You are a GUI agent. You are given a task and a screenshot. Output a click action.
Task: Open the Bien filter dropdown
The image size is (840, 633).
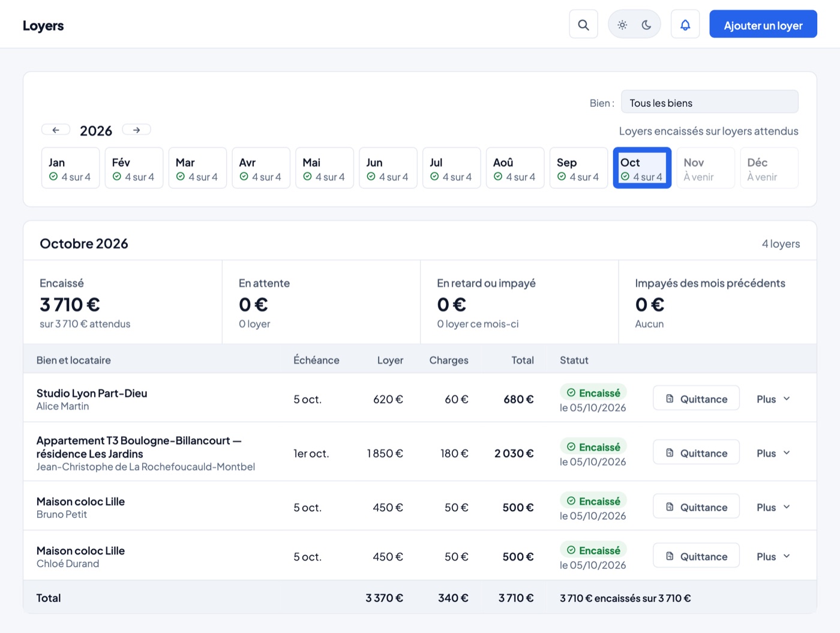click(709, 102)
